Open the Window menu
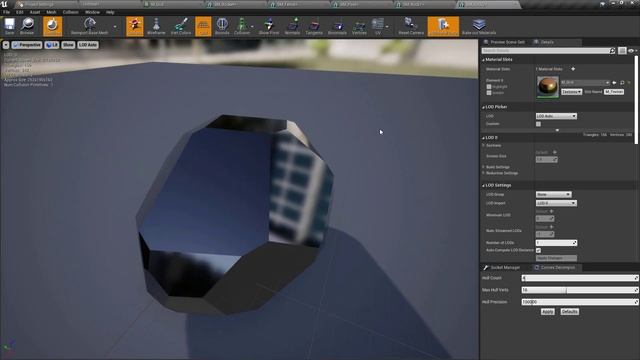640x360 pixels. (92, 12)
